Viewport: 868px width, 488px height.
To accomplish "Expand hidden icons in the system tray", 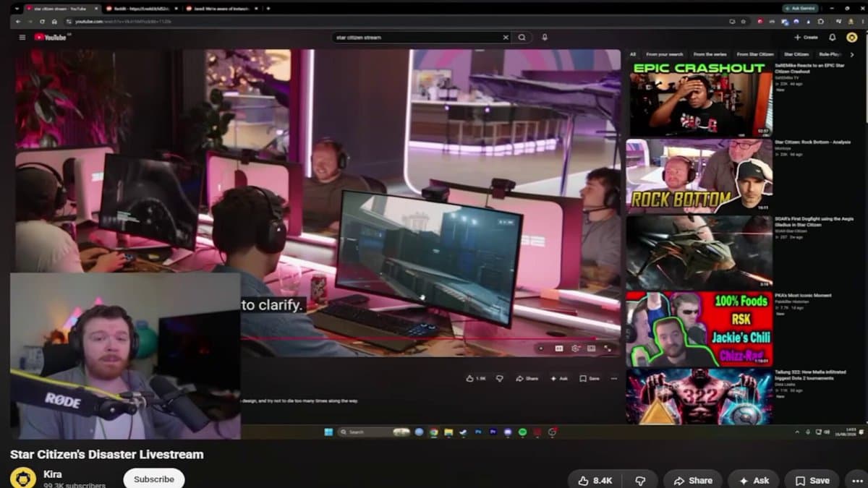I will [x=798, y=432].
